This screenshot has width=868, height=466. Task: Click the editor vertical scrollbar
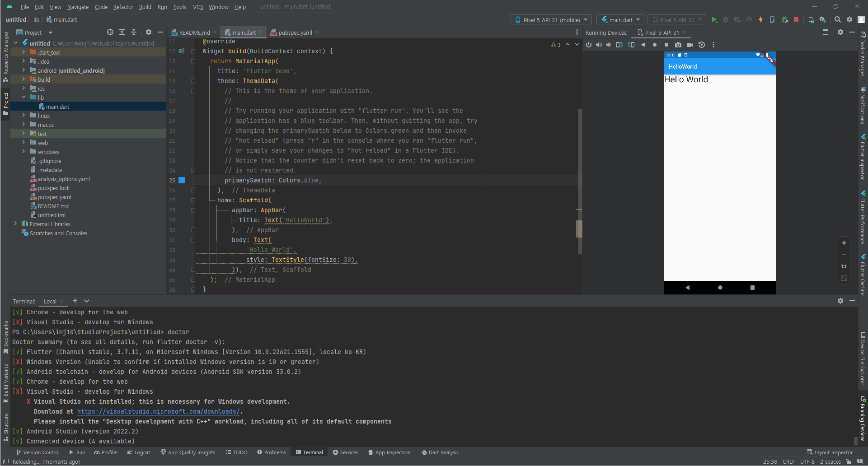[x=580, y=181]
